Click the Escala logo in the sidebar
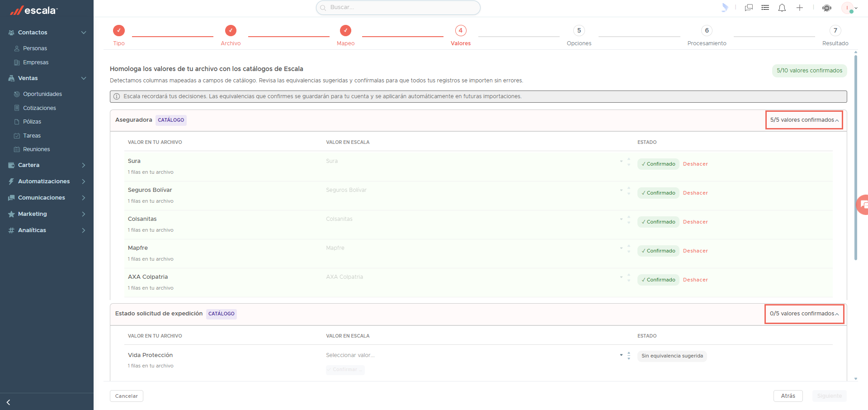The image size is (868, 410). [34, 10]
